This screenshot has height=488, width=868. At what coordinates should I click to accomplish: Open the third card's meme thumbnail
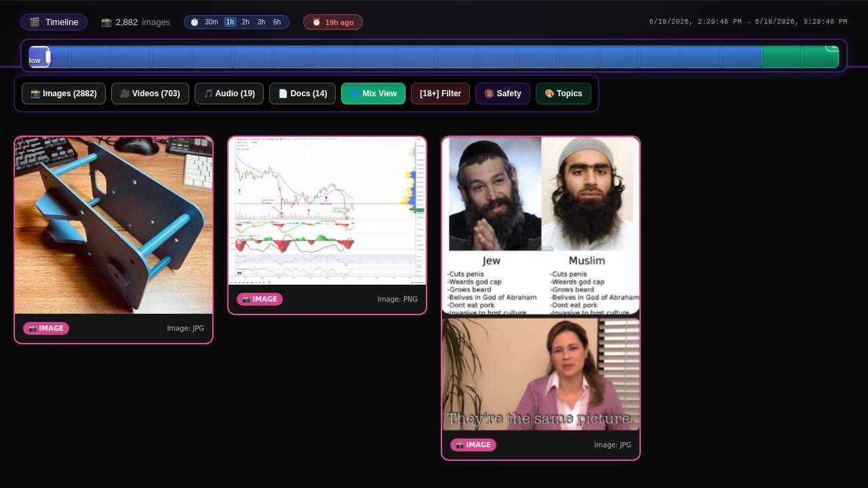coord(540,283)
